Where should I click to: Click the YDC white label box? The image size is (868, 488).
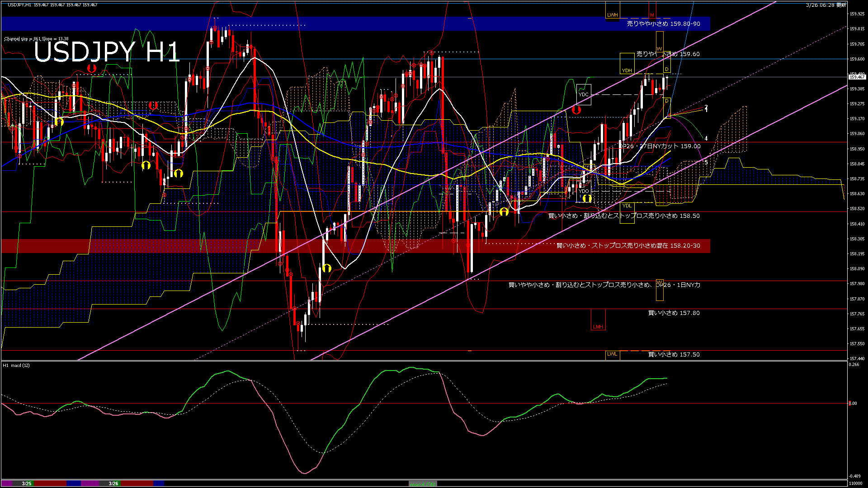(x=583, y=94)
